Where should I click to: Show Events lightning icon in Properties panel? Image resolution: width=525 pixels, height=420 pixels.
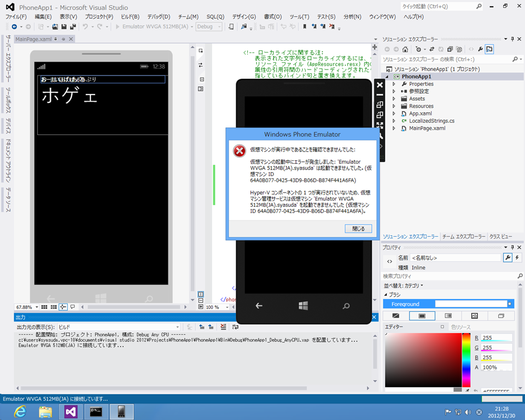click(517, 258)
